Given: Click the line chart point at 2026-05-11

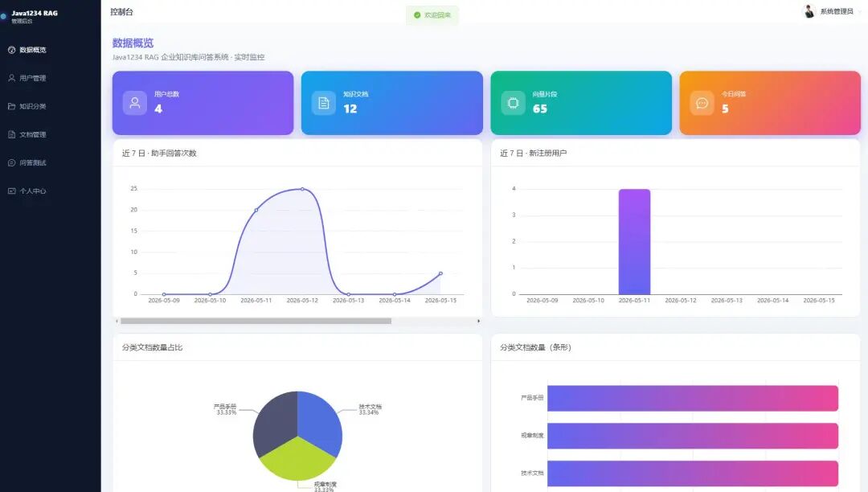Looking at the screenshot, I should click(256, 211).
